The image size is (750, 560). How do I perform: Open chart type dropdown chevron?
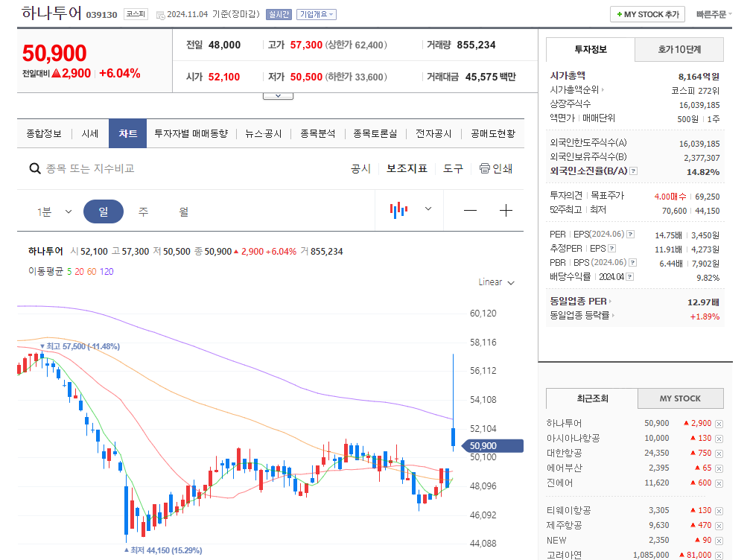pyautogui.click(x=428, y=209)
